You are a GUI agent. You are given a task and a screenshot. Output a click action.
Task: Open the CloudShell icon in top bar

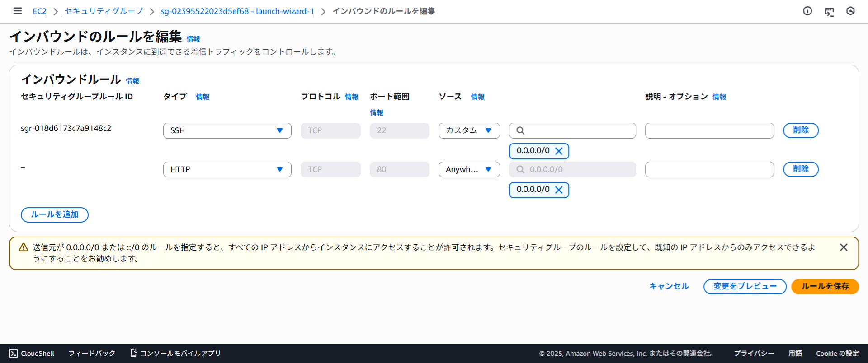point(829,12)
